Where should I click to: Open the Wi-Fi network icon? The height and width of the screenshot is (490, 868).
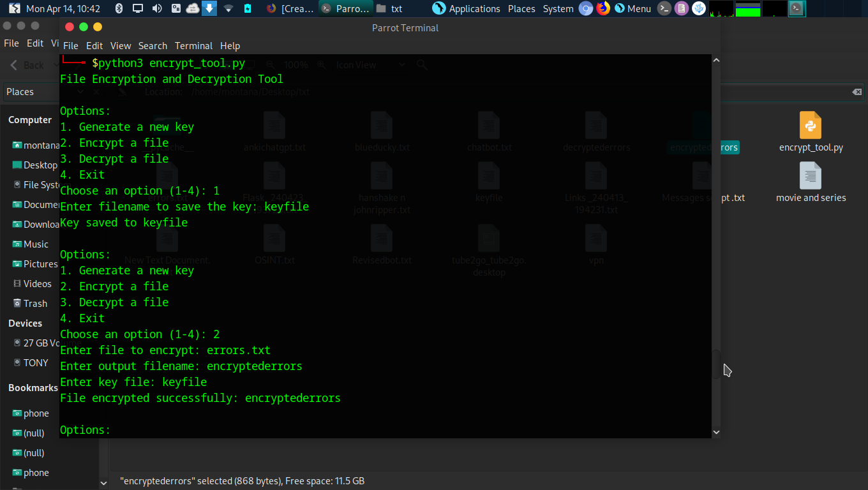[228, 9]
